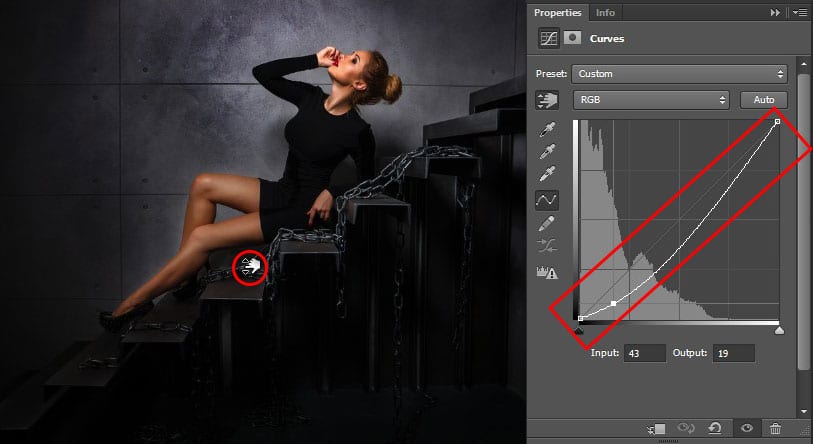Click the panel scrollbar up arrow
Screen dimensions: 813x444
click(x=803, y=64)
